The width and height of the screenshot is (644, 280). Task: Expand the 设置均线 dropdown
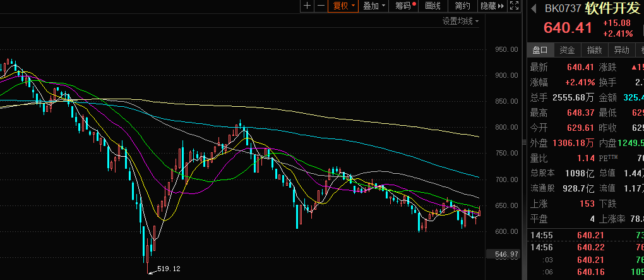coord(460,21)
